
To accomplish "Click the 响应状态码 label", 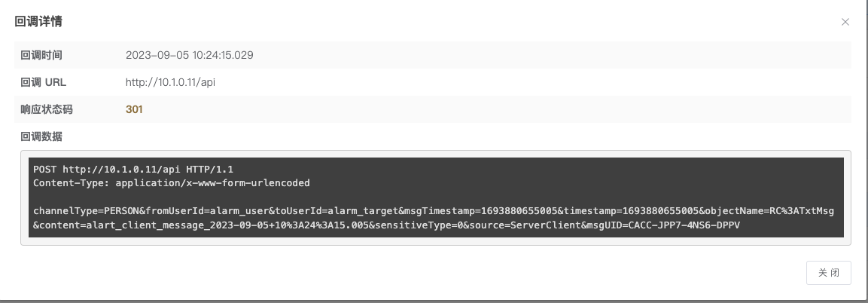I will (47, 109).
